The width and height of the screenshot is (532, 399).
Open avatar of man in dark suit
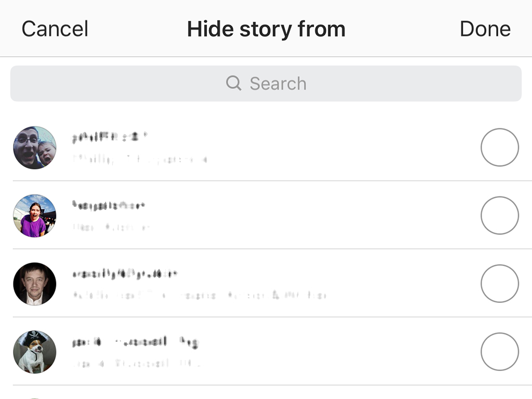pos(34,284)
